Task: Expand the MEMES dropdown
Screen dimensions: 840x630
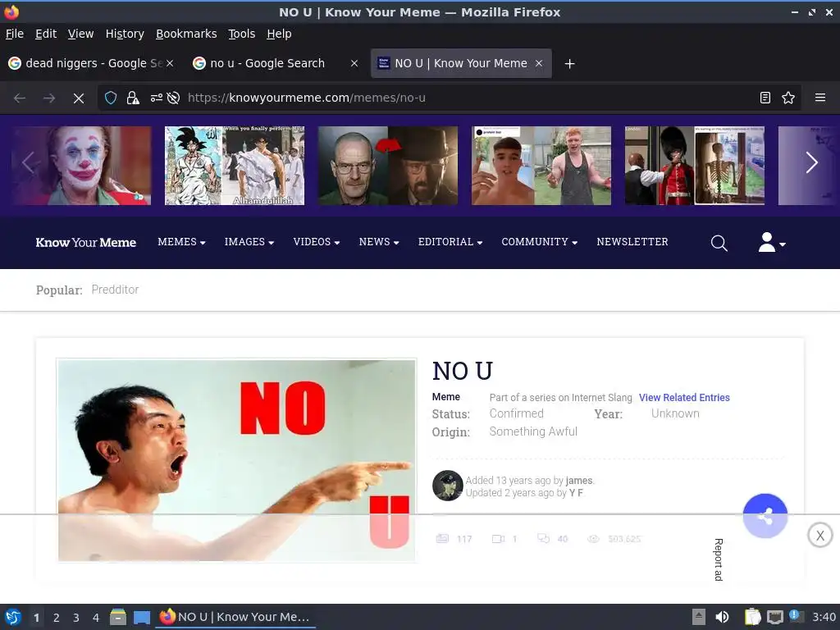Action: click(x=181, y=242)
